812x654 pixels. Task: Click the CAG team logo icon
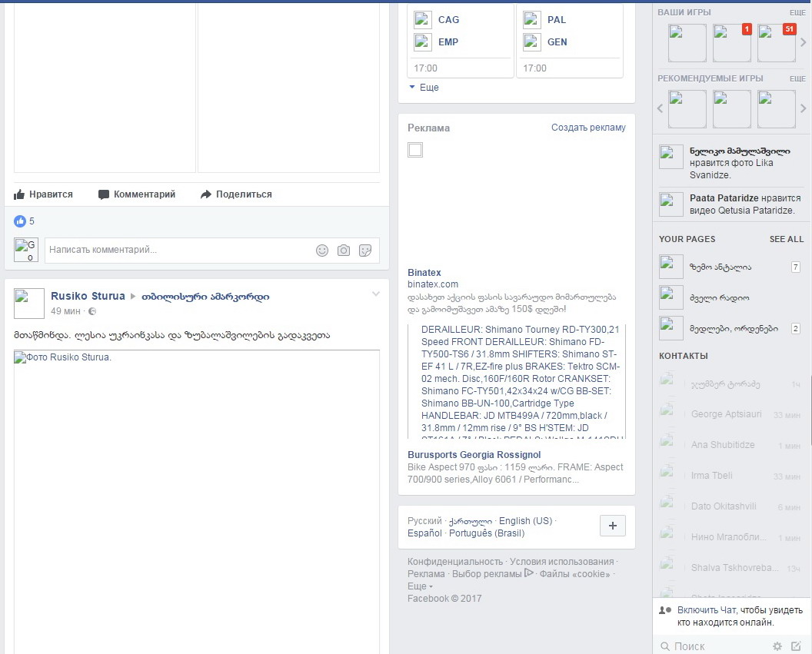423,20
